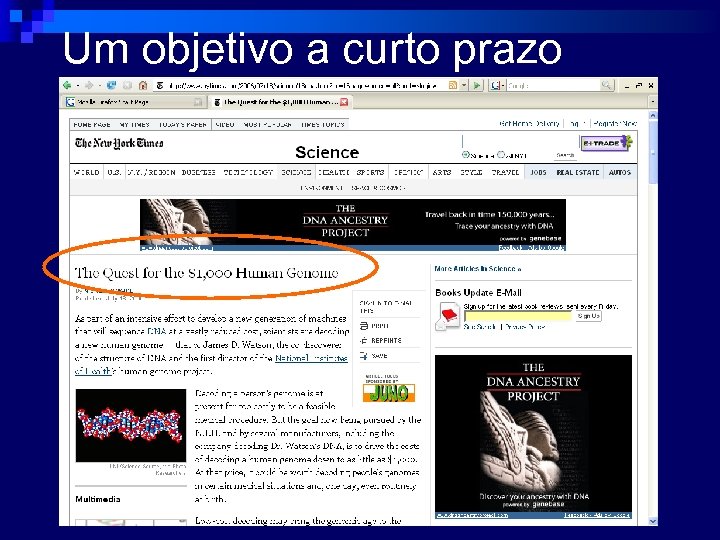
Task: Open the My Times nav item
Action: pos(135,124)
